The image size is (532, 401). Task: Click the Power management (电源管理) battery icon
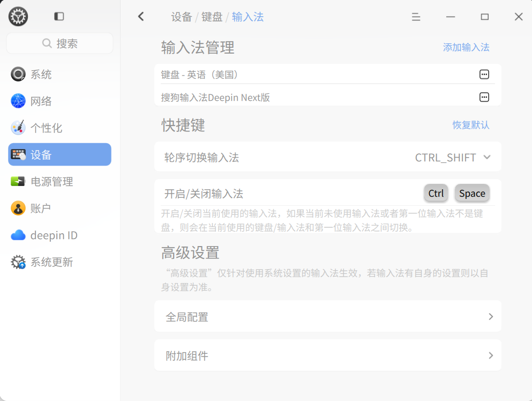pos(18,181)
